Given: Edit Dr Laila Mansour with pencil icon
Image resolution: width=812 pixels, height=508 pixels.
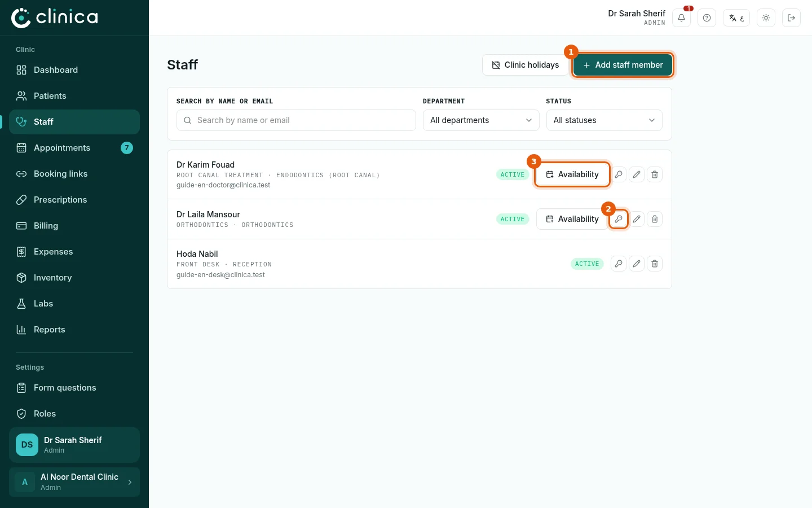Looking at the screenshot, I should (637, 219).
